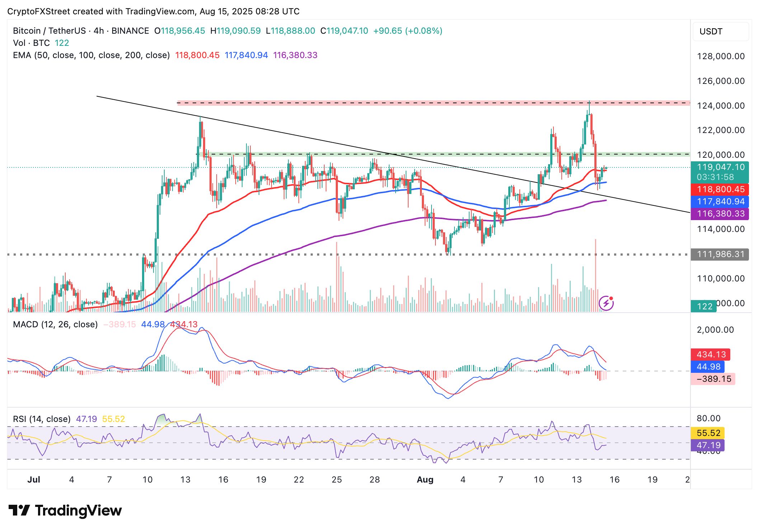Image resolution: width=759 pixels, height=532 pixels.
Task: Select the USDT currency label
Action: [711, 32]
